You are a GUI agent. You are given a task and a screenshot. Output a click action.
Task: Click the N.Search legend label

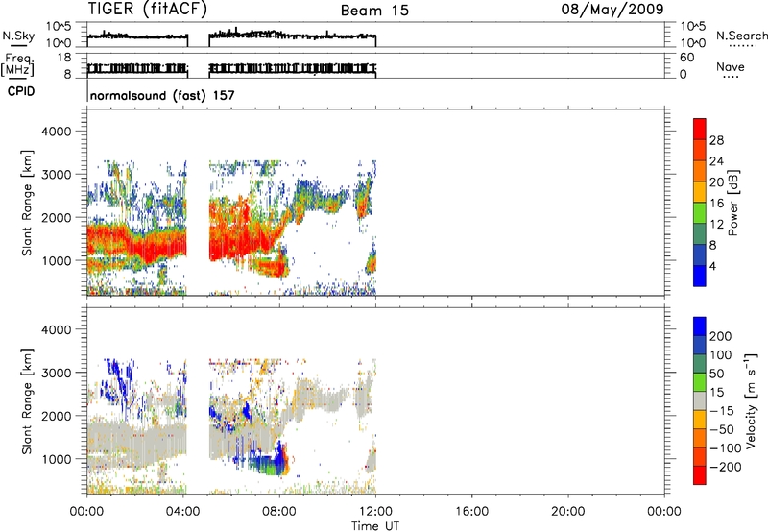tap(741, 36)
